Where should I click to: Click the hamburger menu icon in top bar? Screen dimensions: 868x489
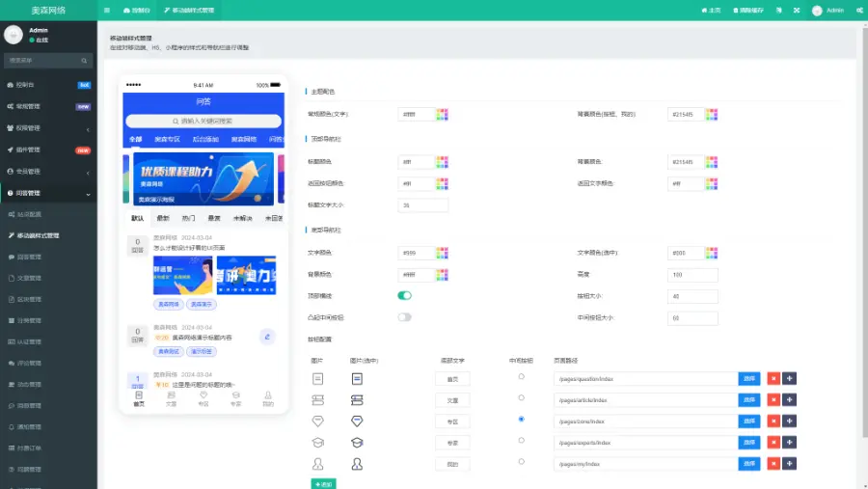pyautogui.click(x=106, y=10)
